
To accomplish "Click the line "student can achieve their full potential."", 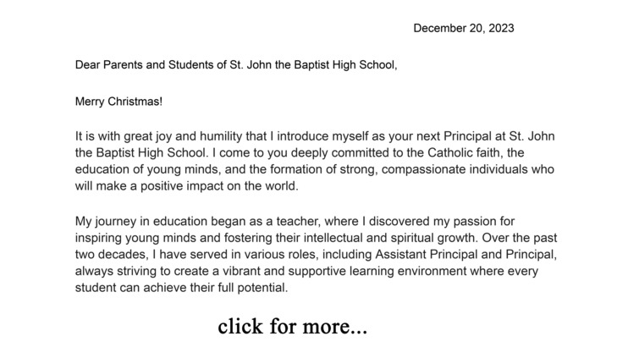I will (x=181, y=288).
